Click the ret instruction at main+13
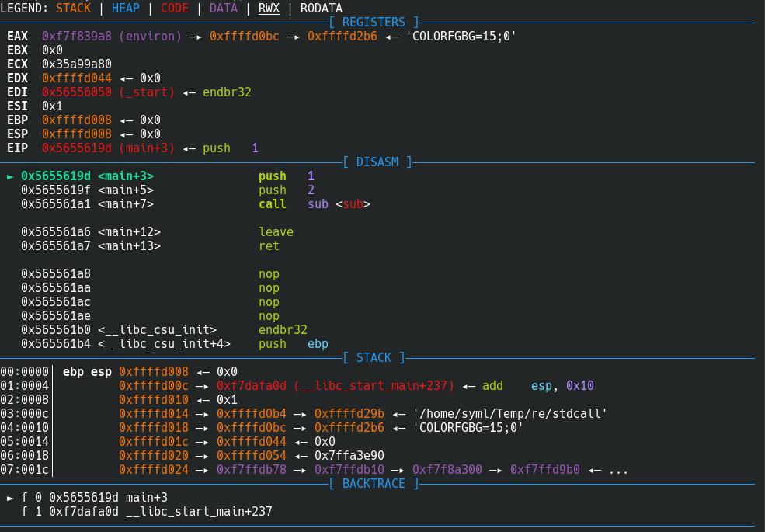This screenshot has height=532, width=765. [x=269, y=246]
